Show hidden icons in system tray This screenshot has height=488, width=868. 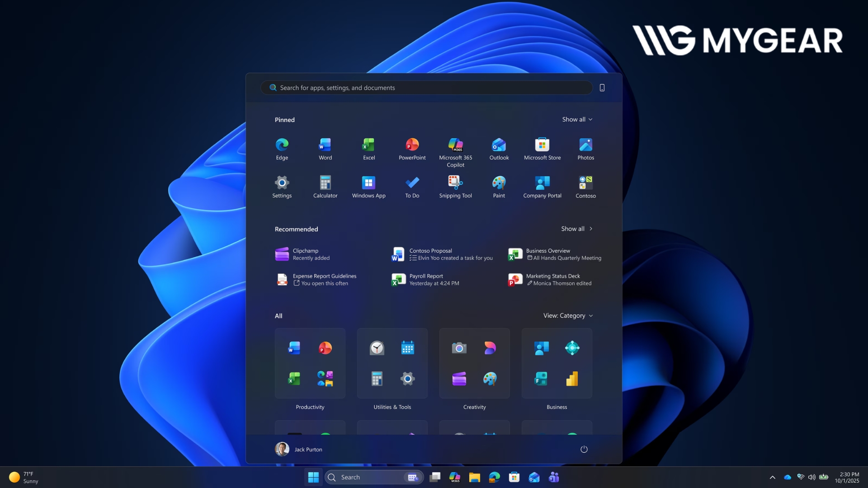pyautogui.click(x=772, y=477)
